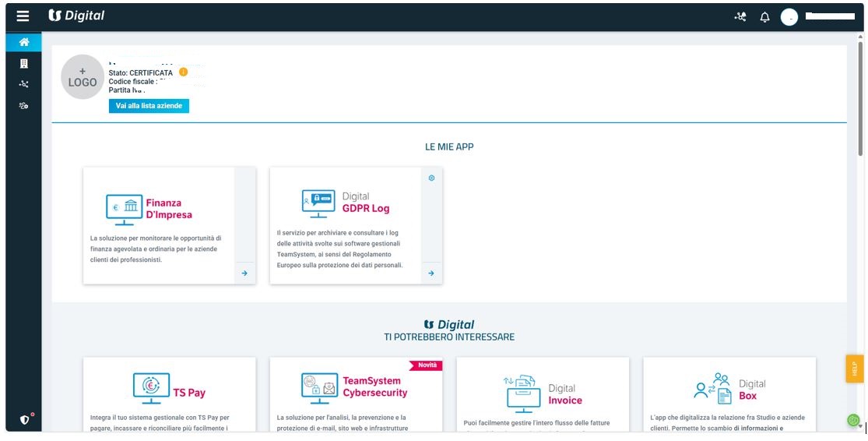Open the user profile avatar

(789, 17)
